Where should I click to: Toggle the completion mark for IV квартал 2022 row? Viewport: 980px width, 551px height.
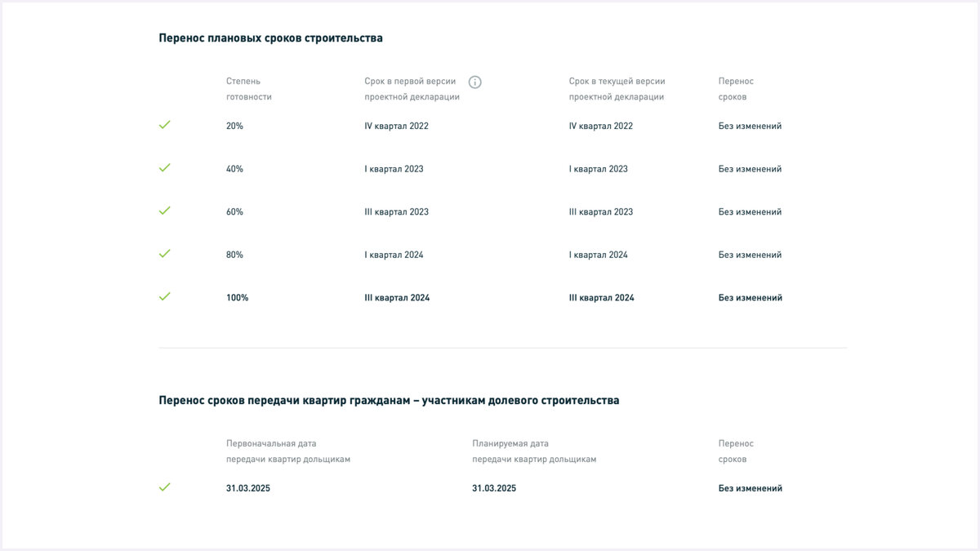coord(165,125)
